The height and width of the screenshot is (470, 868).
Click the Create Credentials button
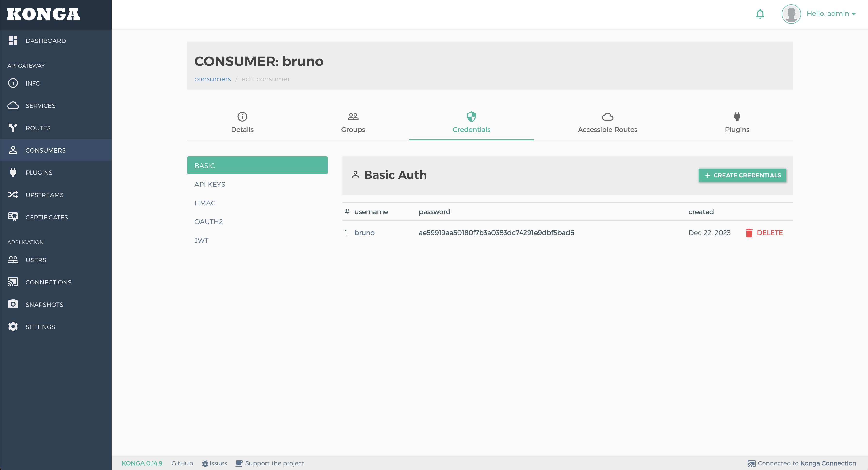pyautogui.click(x=742, y=175)
